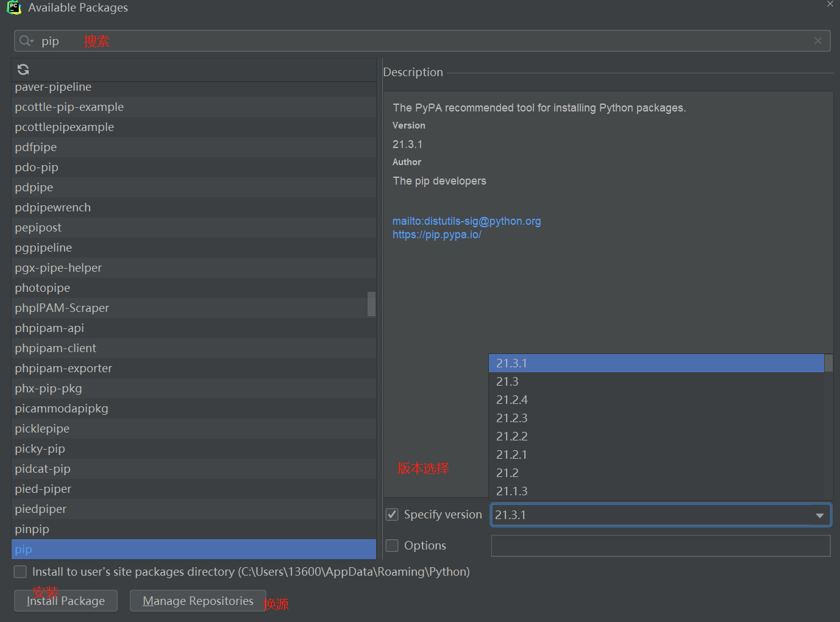The width and height of the screenshot is (840, 622).
Task: Uncheck the Specify version checkbox
Action: point(392,515)
